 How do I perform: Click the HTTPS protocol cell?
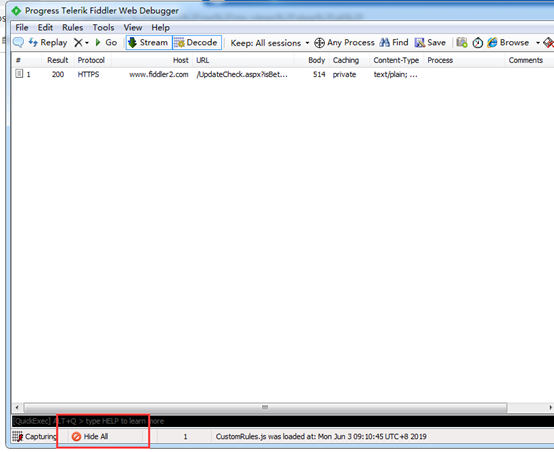[88, 75]
